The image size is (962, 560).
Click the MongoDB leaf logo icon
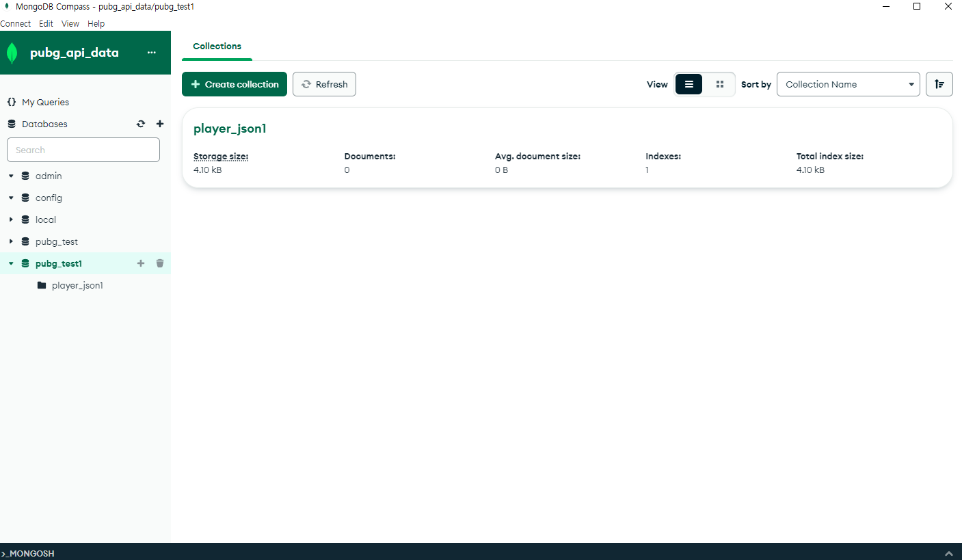click(x=12, y=53)
